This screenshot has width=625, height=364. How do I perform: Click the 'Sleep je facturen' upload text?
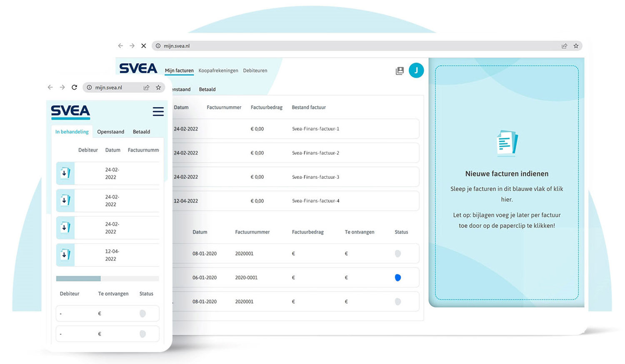click(507, 194)
